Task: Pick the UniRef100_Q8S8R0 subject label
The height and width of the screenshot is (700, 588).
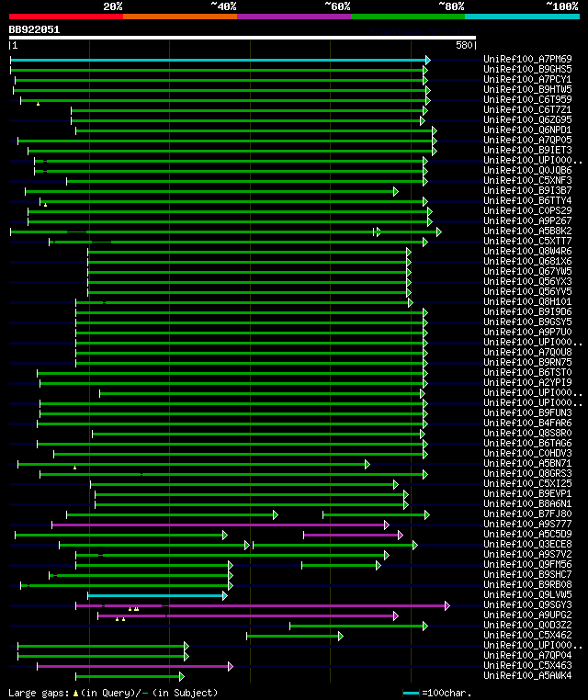Action: click(x=527, y=433)
